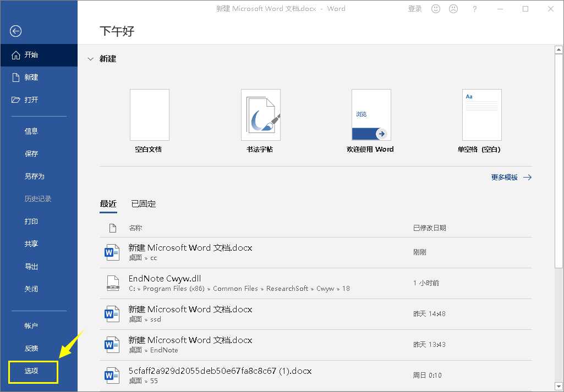564x392 pixels.
Task: Click the vertical scrollbar thumb
Action: (558, 161)
